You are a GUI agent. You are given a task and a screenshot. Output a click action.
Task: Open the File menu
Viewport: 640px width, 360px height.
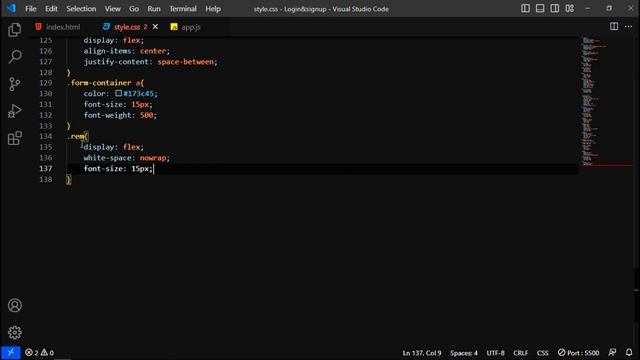coord(31,9)
